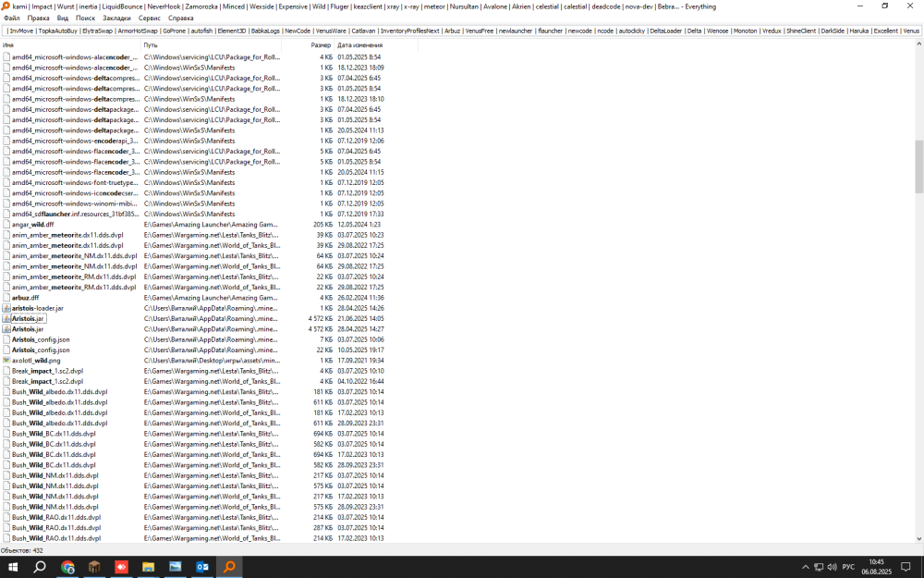Click the Объектов: 432 status bar text
924x578 pixels.
click(22, 550)
